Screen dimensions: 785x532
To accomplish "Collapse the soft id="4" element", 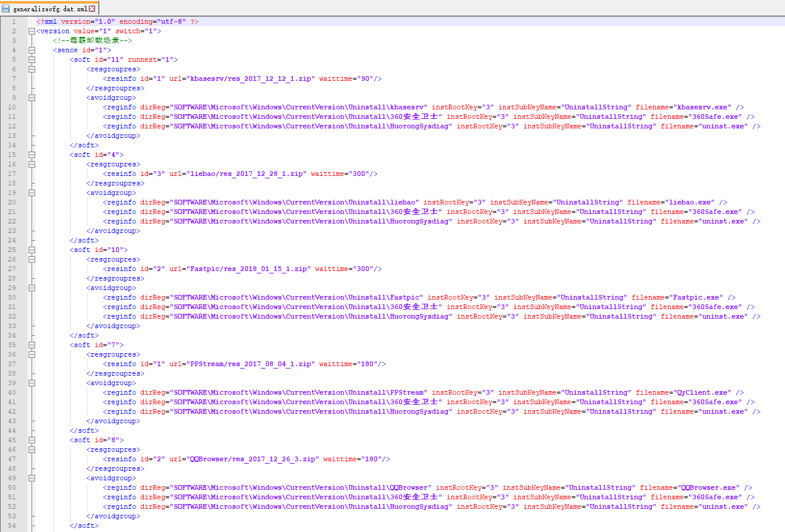I will tap(31, 155).
